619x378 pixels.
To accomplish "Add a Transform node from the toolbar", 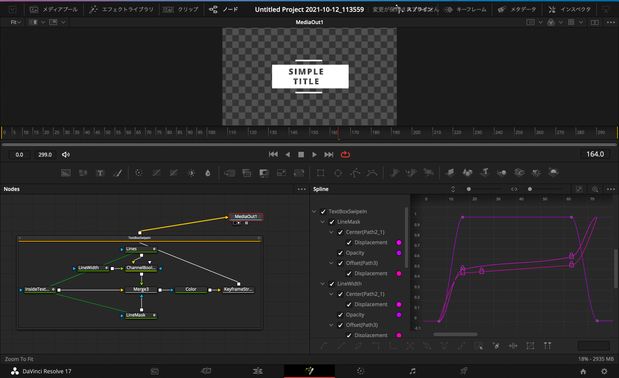I will click(x=299, y=172).
